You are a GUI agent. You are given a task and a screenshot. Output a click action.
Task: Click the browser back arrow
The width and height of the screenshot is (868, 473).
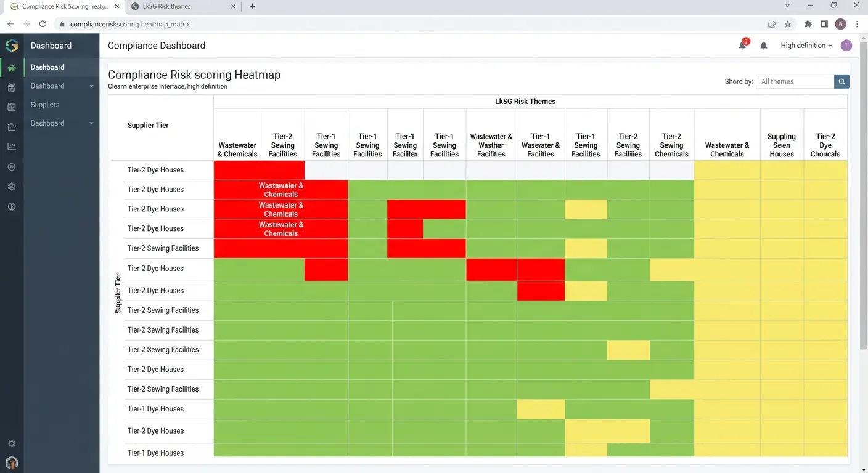(10, 24)
